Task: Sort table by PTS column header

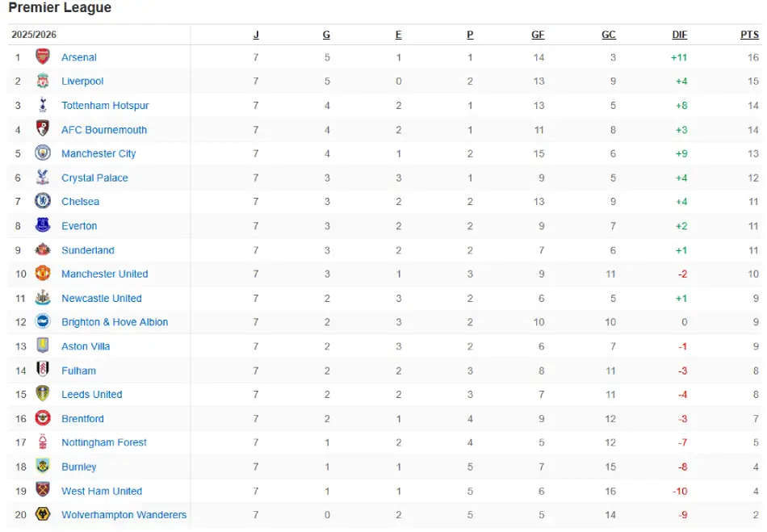Action: click(x=749, y=35)
